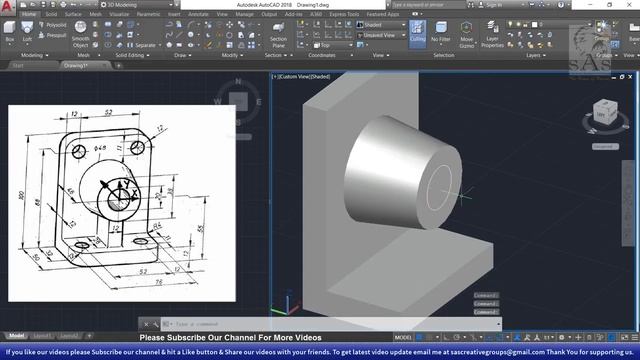The width and height of the screenshot is (640, 360).
Task: Maximize the viewport with restore button
Action: tap(622, 77)
